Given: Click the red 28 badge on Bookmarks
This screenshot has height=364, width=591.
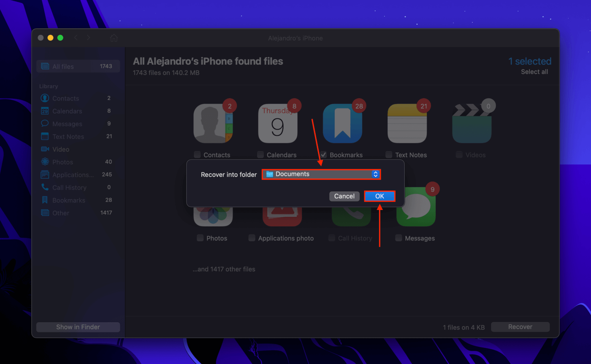Looking at the screenshot, I should pyautogui.click(x=359, y=106).
